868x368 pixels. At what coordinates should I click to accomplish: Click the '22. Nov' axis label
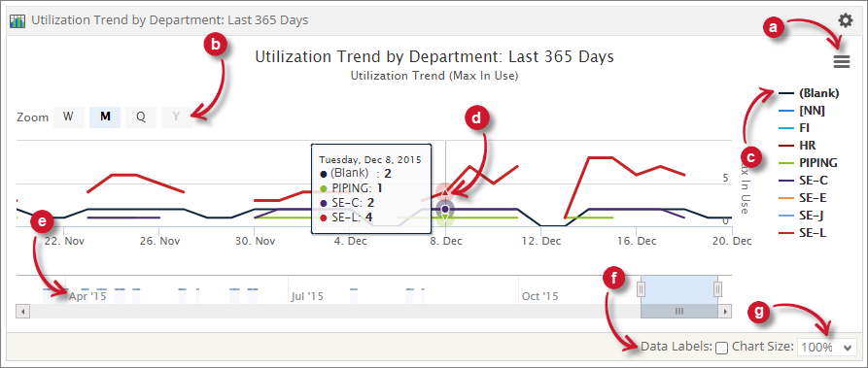click(66, 241)
